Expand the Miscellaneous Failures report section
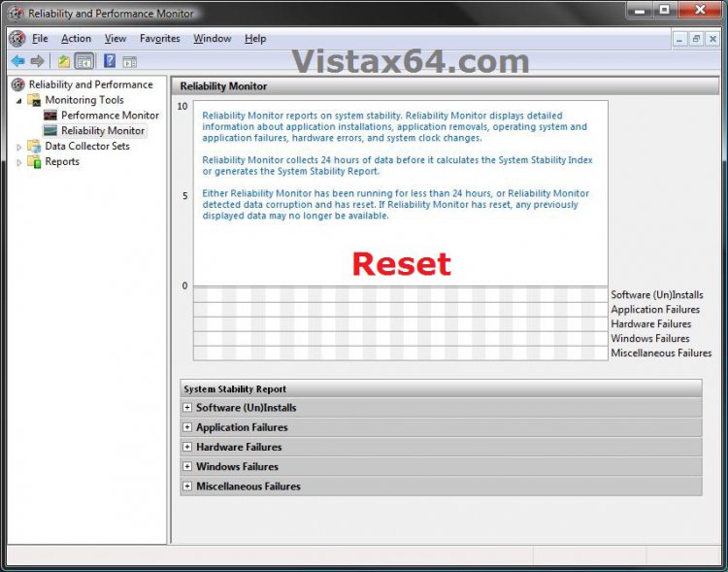Viewport: 728px width, 572px height. [x=187, y=486]
